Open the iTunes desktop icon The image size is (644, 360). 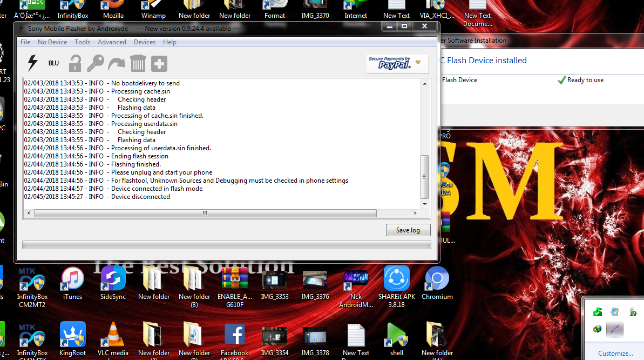point(73,283)
